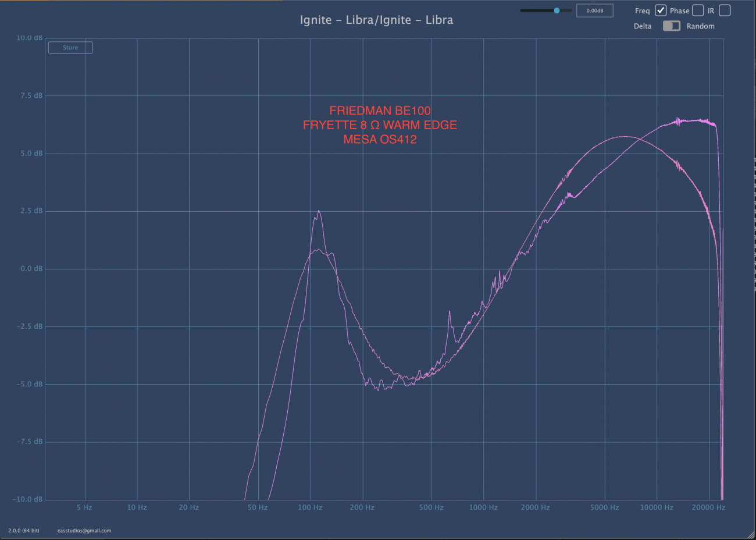Click the Random label text
This screenshot has width=756, height=540.
point(700,26)
